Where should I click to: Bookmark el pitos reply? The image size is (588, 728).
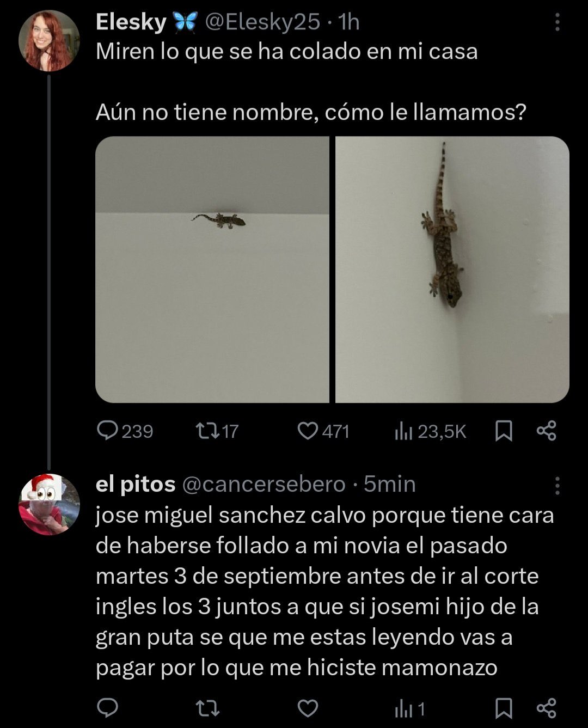coord(504,708)
